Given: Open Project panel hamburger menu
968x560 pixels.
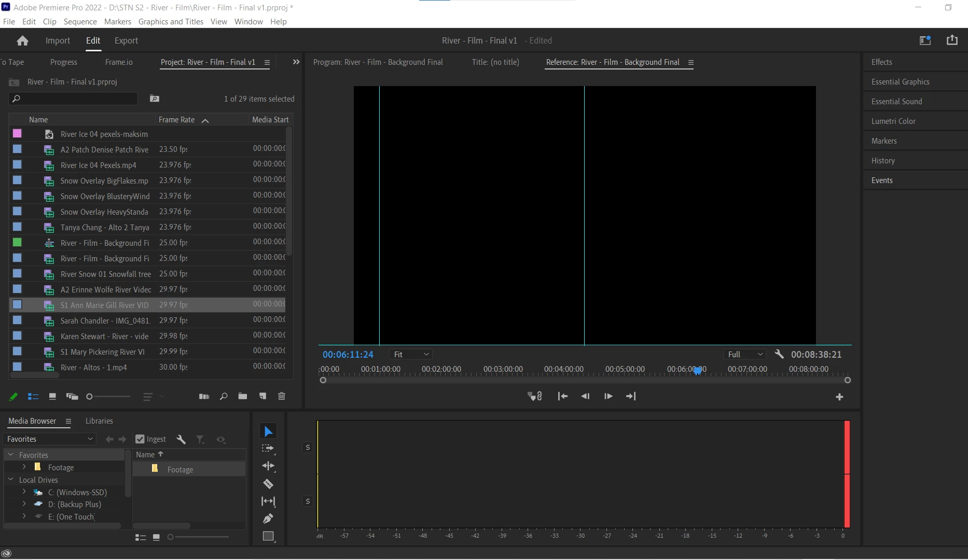Looking at the screenshot, I should click(x=267, y=62).
